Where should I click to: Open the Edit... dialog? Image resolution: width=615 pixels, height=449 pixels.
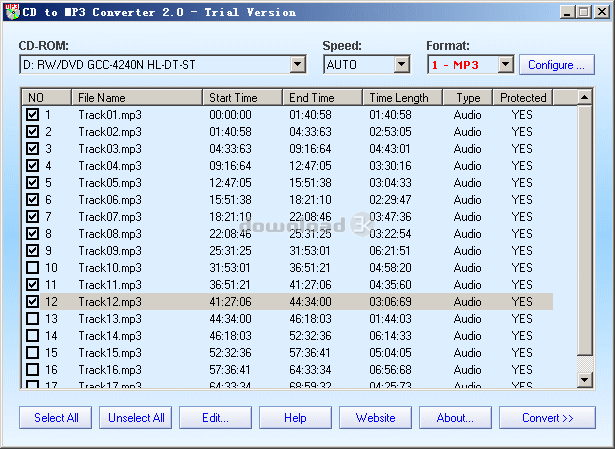tap(215, 418)
